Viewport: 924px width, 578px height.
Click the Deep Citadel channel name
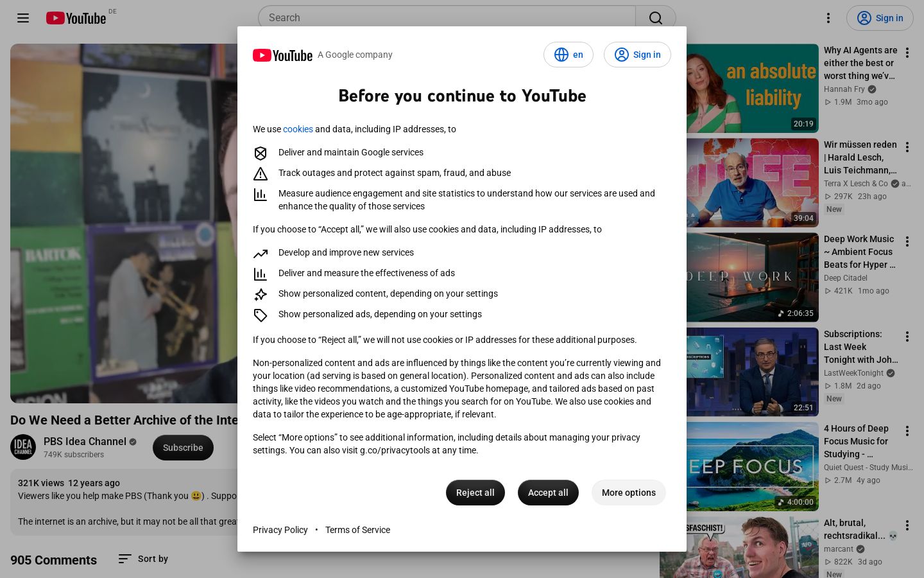[x=846, y=278]
